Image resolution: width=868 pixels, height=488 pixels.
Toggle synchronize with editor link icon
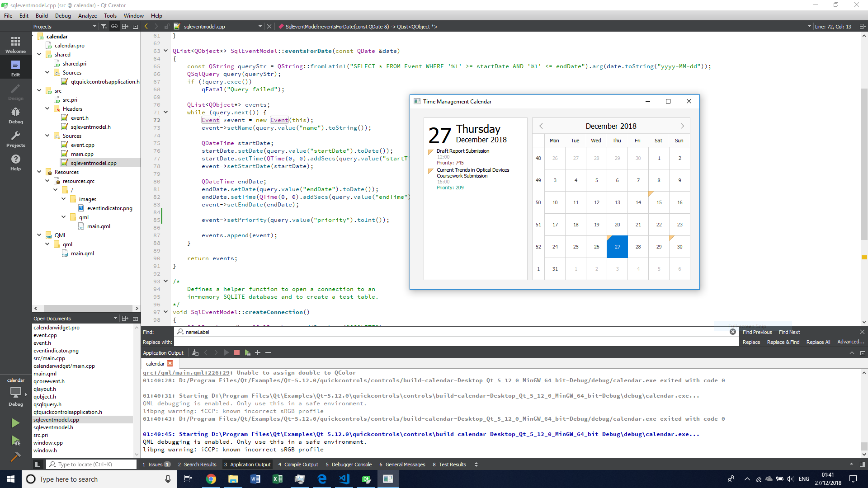114,27
